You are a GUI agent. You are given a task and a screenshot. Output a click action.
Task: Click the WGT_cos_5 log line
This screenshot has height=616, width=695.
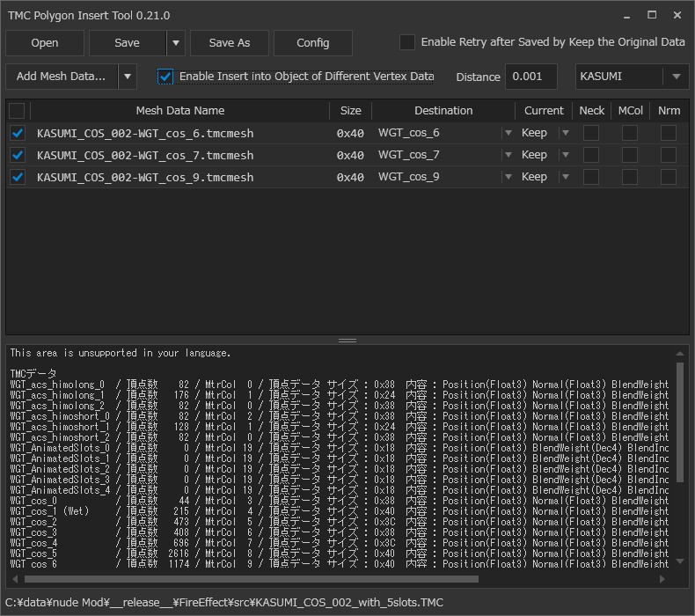click(339, 554)
